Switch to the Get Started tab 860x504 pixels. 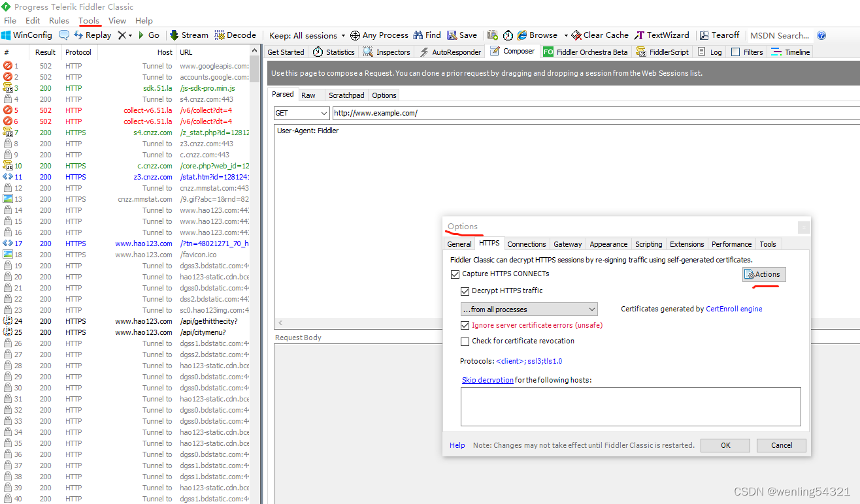point(286,52)
